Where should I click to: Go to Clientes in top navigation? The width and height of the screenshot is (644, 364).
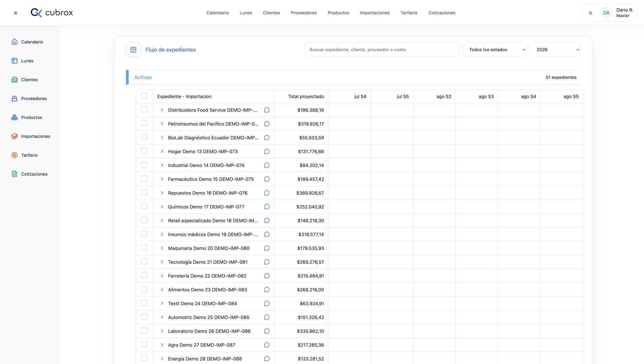(271, 13)
